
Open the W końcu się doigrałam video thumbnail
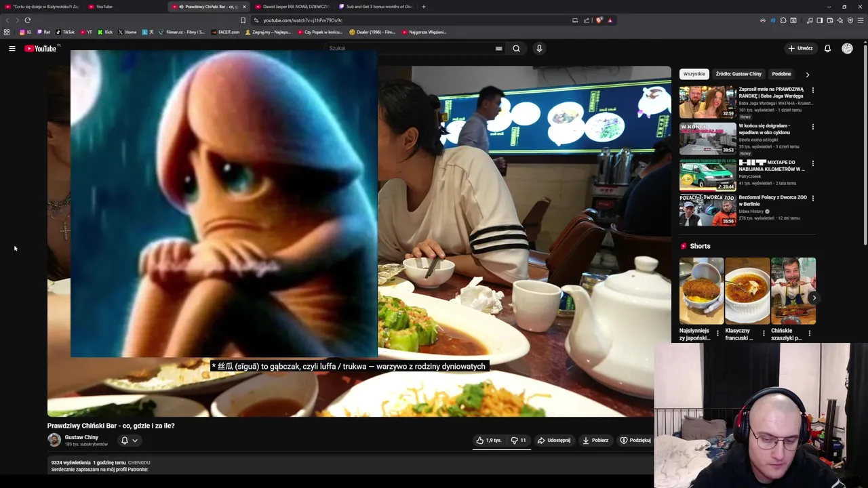point(707,138)
